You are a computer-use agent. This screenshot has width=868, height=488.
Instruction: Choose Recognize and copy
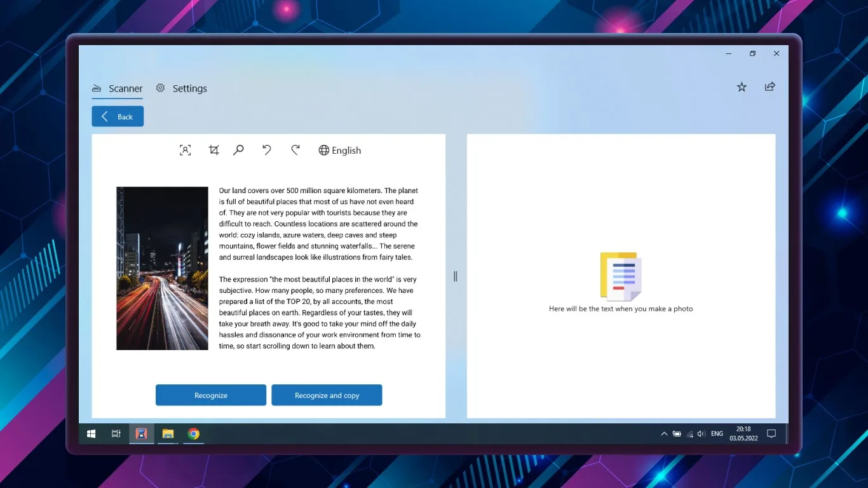(327, 395)
